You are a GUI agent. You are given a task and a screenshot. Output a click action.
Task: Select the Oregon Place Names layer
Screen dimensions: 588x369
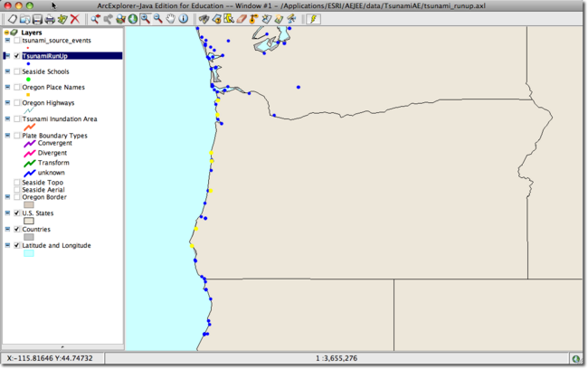point(53,87)
